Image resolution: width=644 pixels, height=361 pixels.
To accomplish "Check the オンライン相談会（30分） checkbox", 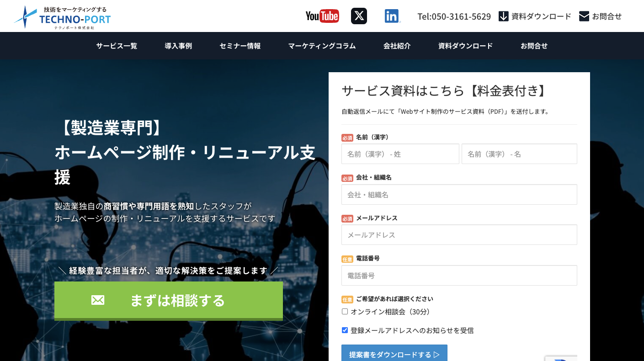I will point(345,312).
